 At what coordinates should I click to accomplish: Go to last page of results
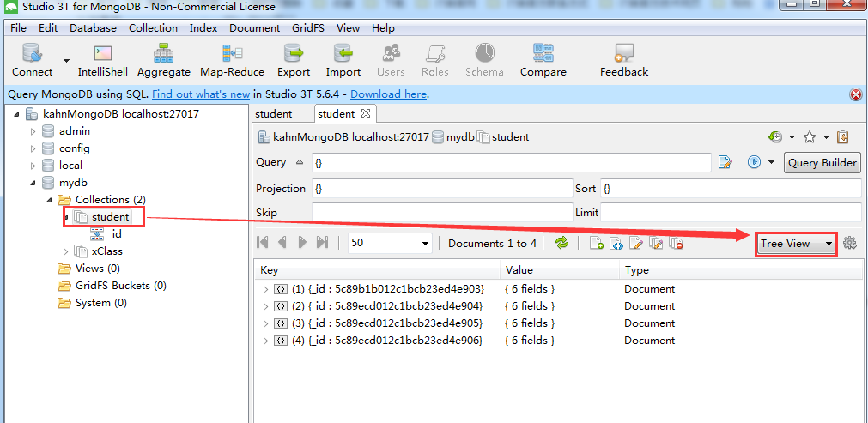click(x=322, y=242)
